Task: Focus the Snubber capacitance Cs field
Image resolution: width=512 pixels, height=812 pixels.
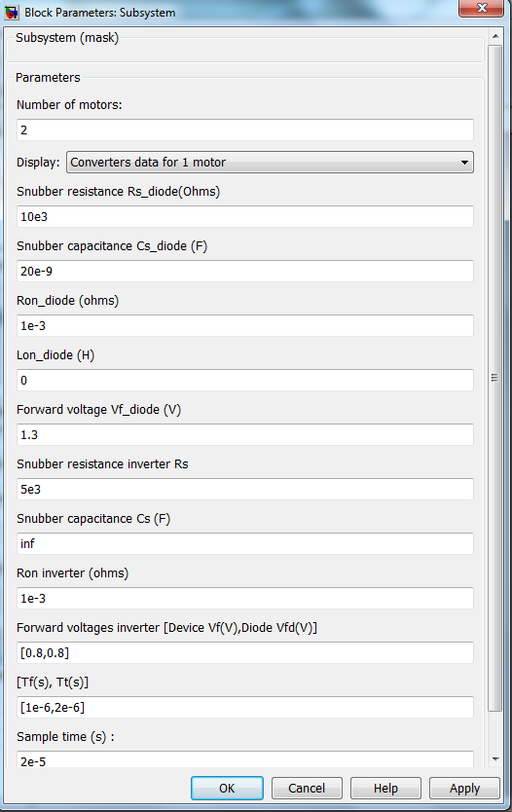Action: (x=245, y=543)
